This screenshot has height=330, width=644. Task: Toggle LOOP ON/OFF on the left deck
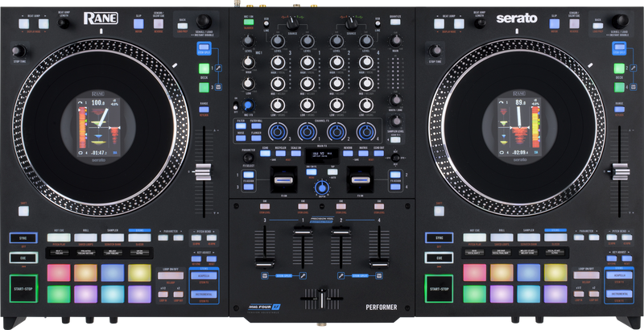[171, 275]
